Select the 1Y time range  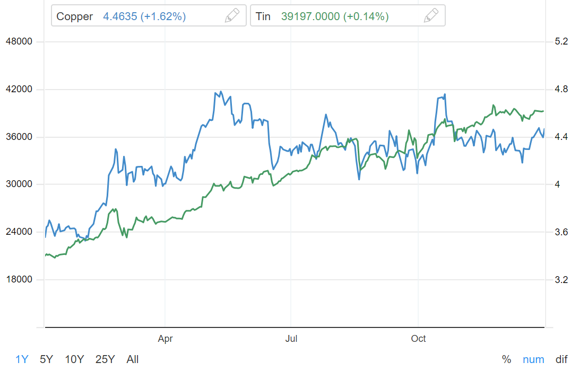[x=22, y=359]
